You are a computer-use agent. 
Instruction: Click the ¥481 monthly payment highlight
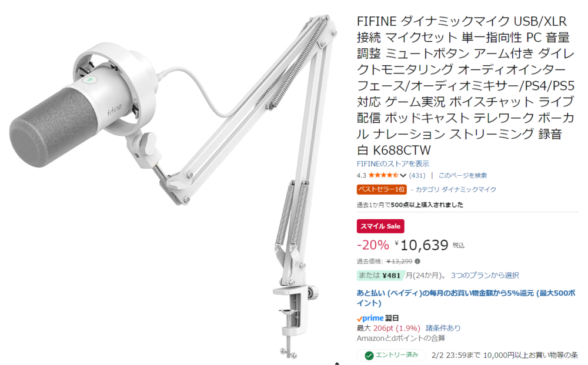[380, 276]
